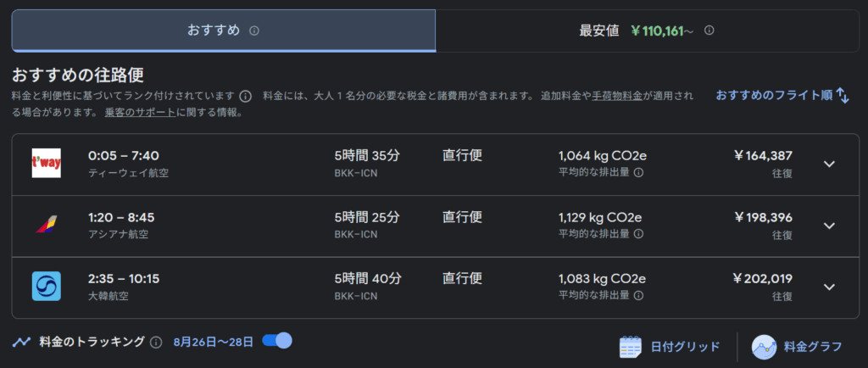Expand the T'way 0:05 – 7:40 flight details
The image size is (868, 368).
click(829, 164)
